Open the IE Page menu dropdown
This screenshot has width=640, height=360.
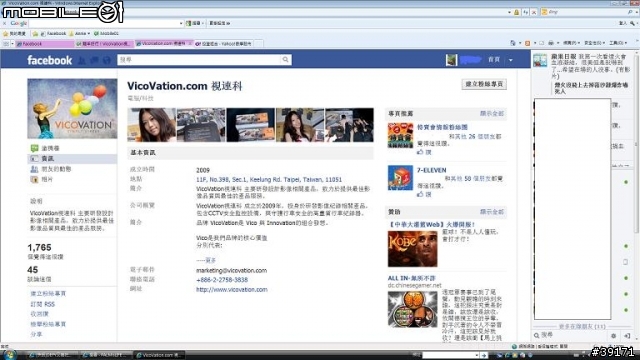pos(571,43)
